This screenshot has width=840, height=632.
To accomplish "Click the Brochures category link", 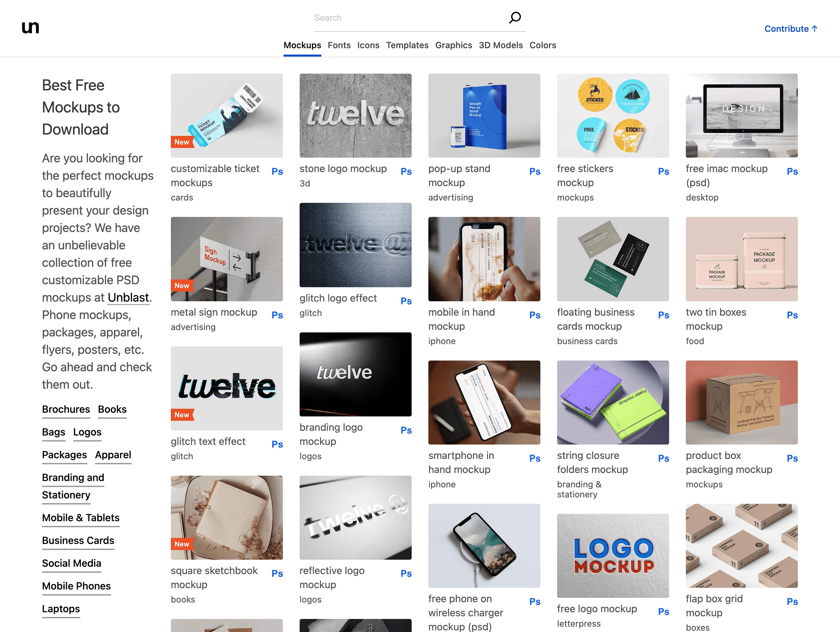I will click(x=64, y=409).
